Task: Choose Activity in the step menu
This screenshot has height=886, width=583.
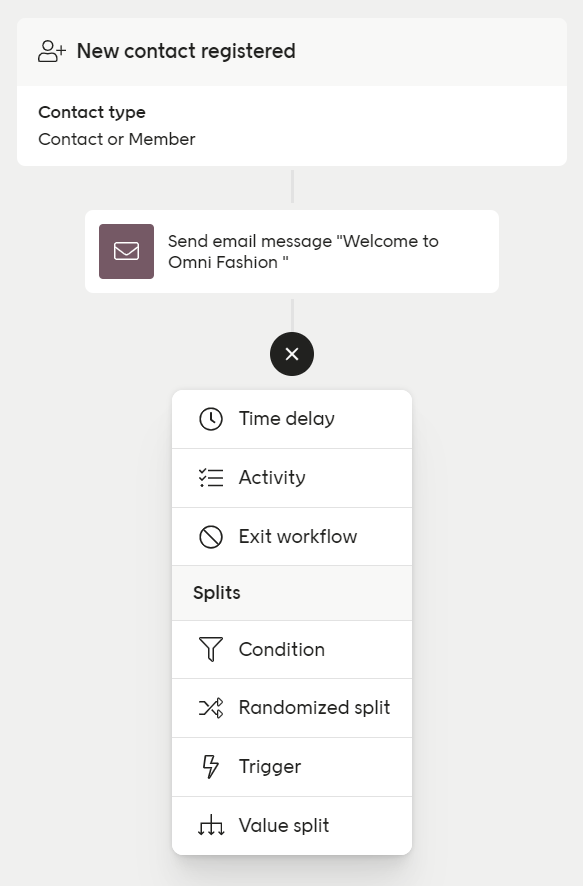Action: click(292, 478)
